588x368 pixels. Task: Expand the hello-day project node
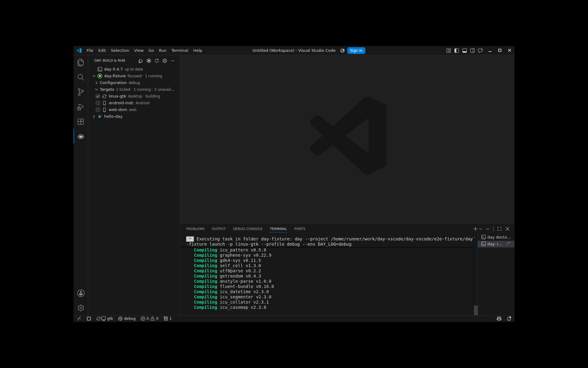[94, 117]
